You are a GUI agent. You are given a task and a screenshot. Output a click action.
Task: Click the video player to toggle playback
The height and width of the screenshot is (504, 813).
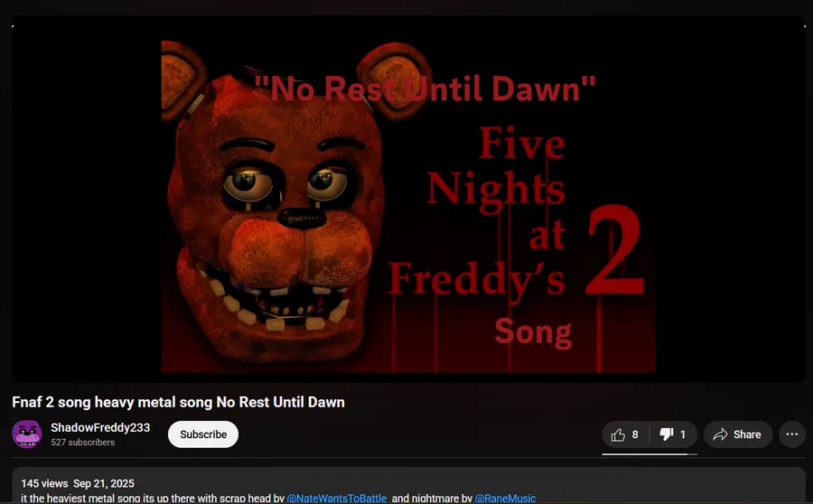408,200
